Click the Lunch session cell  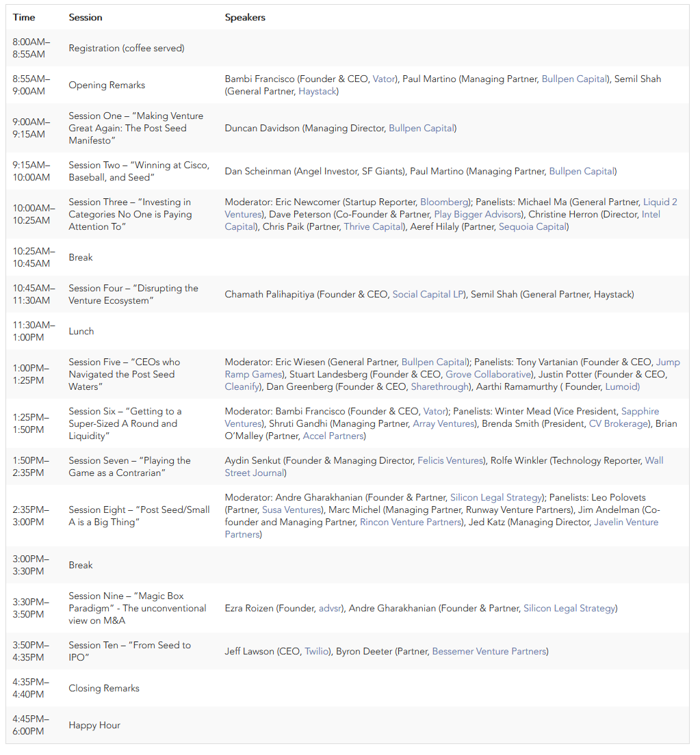[81, 332]
